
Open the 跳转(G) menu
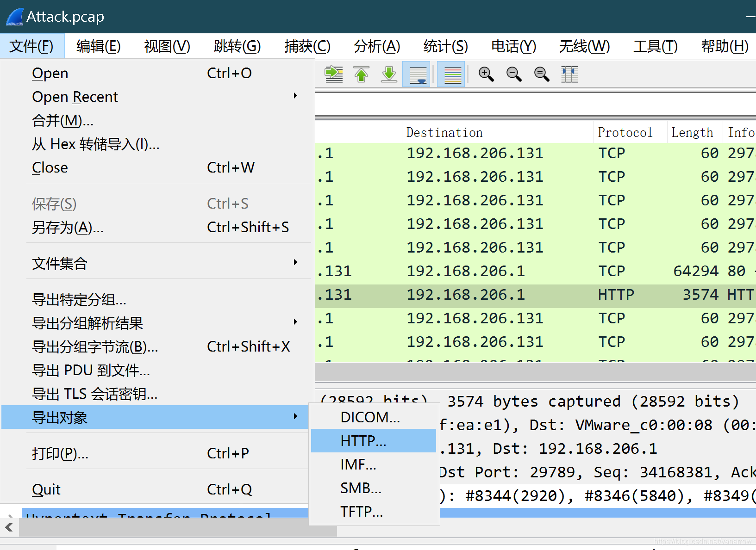tap(237, 46)
